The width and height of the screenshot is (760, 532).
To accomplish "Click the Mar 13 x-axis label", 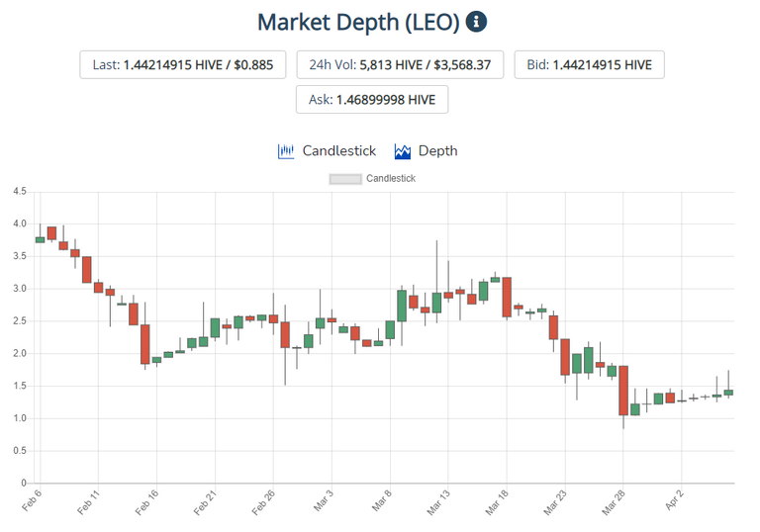I will (x=438, y=502).
